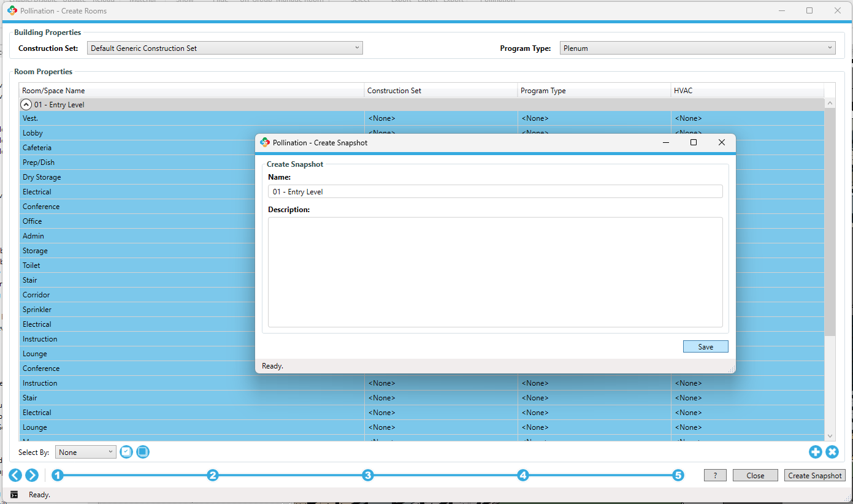Click the Create Snapshot button
The height and width of the screenshot is (504, 853).
tap(814, 475)
